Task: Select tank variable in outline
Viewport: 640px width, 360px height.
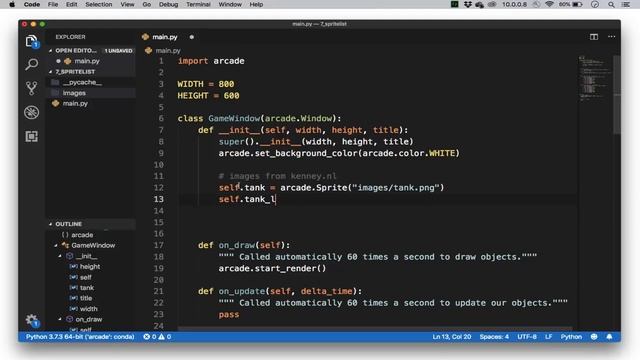Action: [x=87, y=288]
